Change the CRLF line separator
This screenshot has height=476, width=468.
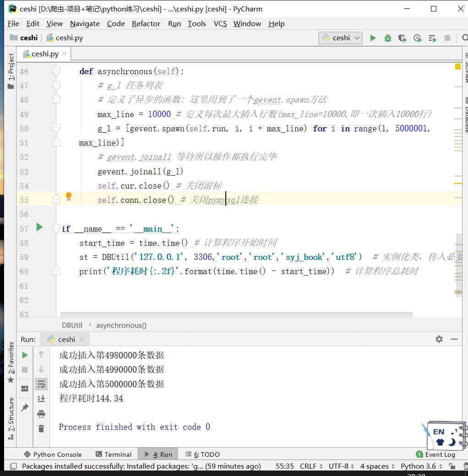pos(311,466)
